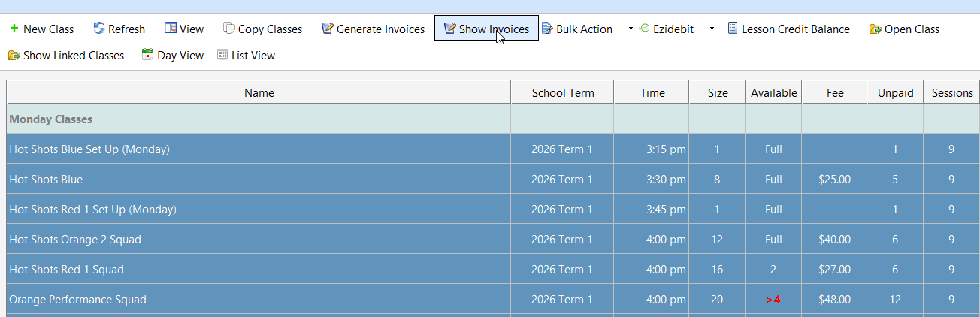The image size is (980, 317).
Task: Show Linked Classes from the toolbar
Action: [x=66, y=55]
